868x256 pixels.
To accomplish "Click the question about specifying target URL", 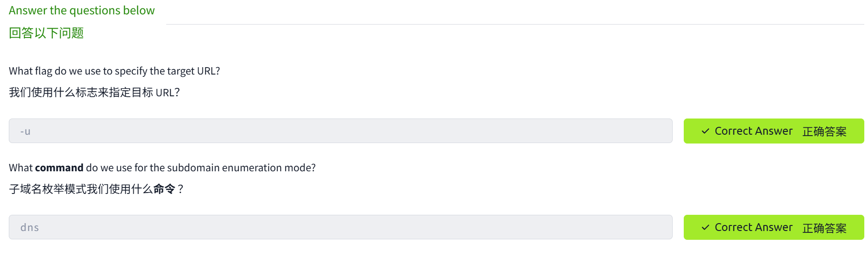I will (x=114, y=71).
